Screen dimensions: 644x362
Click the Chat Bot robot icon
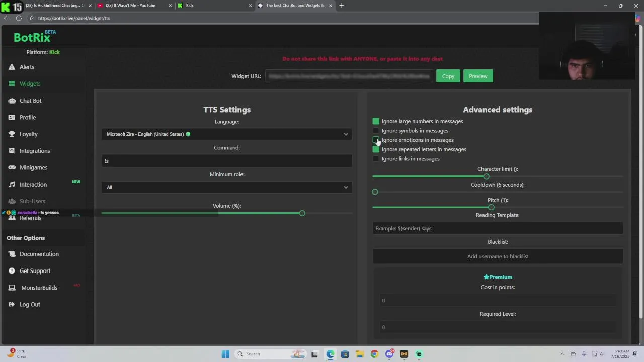pyautogui.click(x=12, y=101)
